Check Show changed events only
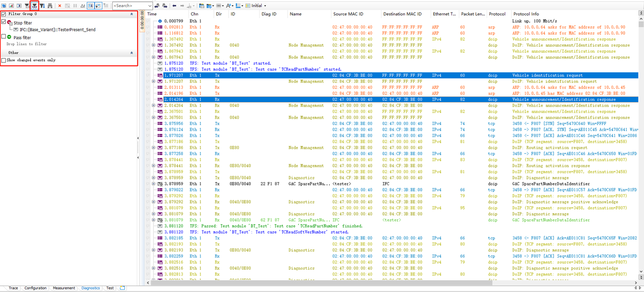644x292 pixels. (x=4, y=60)
